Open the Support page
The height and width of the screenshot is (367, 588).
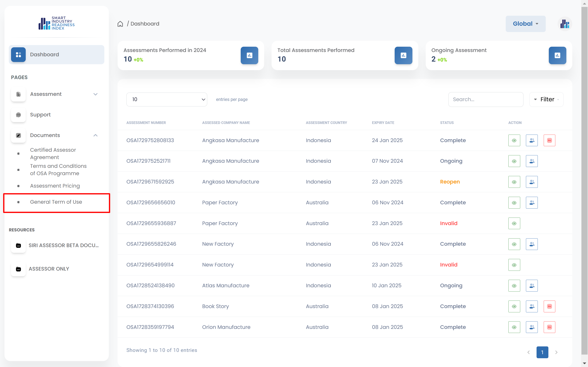pos(40,115)
